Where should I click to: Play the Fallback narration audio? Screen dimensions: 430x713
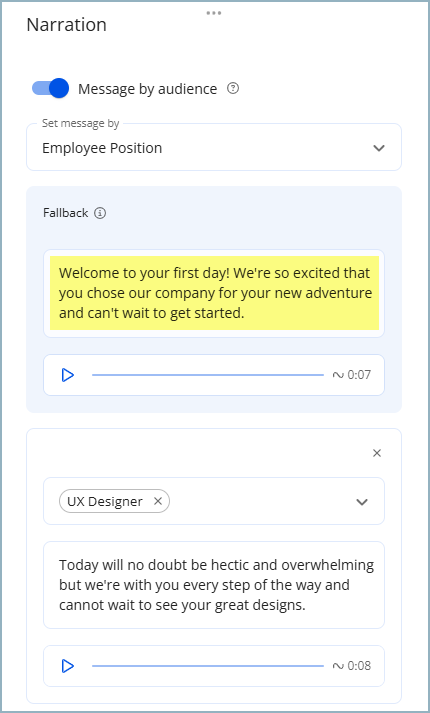click(68, 375)
